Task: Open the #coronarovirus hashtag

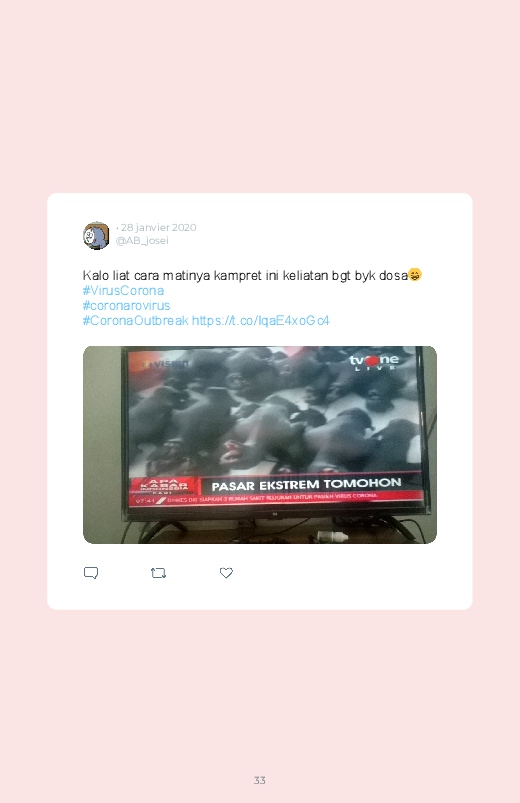Action: click(127, 305)
